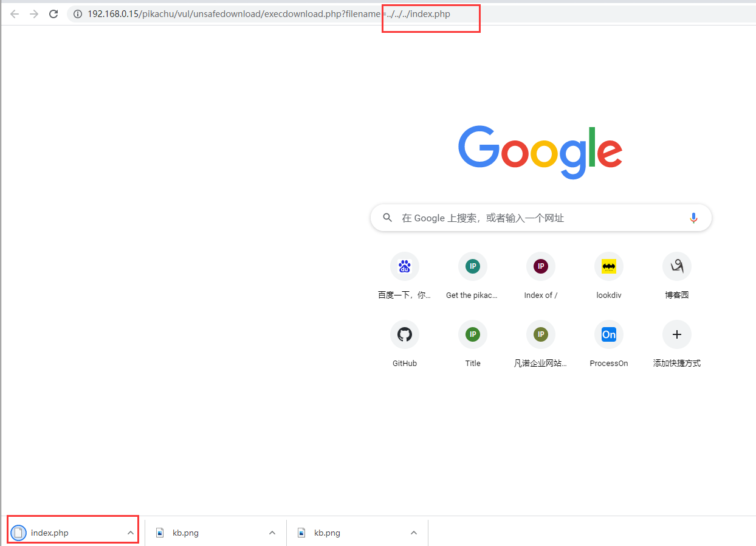The image size is (756, 546).
Task: Open the lookdiv shortcut
Action: click(608, 266)
